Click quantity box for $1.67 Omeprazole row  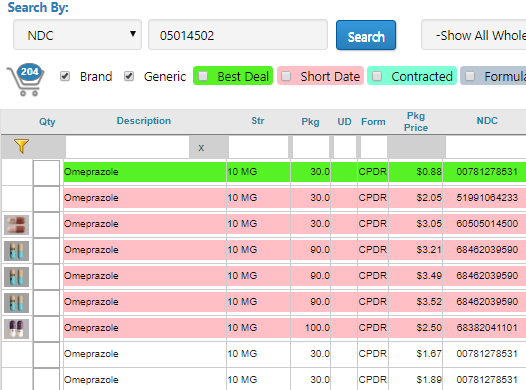pos(47,354)
